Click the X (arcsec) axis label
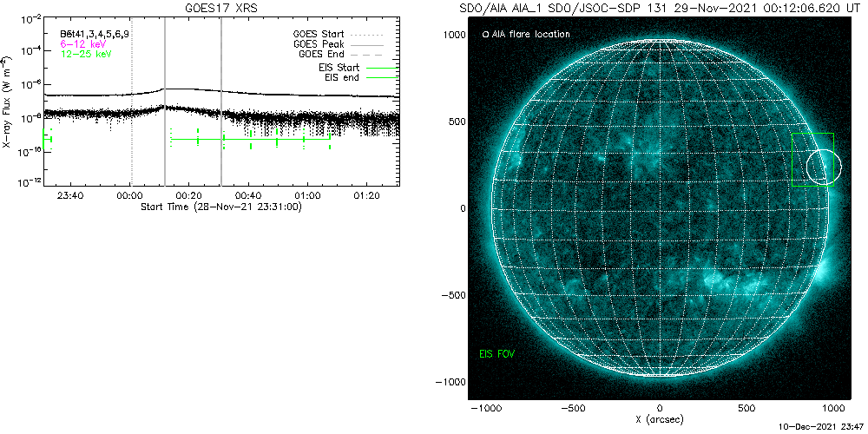Image resolution: width=868 pixels, height=434 pixels. pos(659,419)
